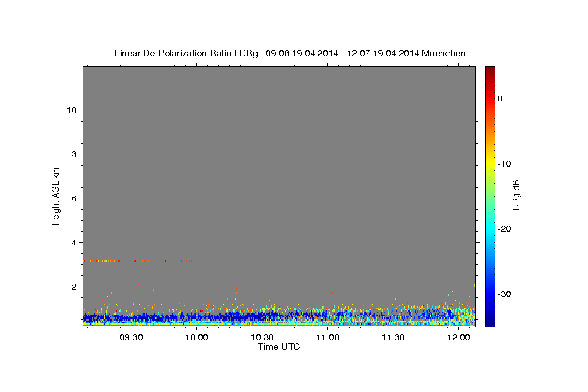Select the 09:30 time tick label

[131, 338]
